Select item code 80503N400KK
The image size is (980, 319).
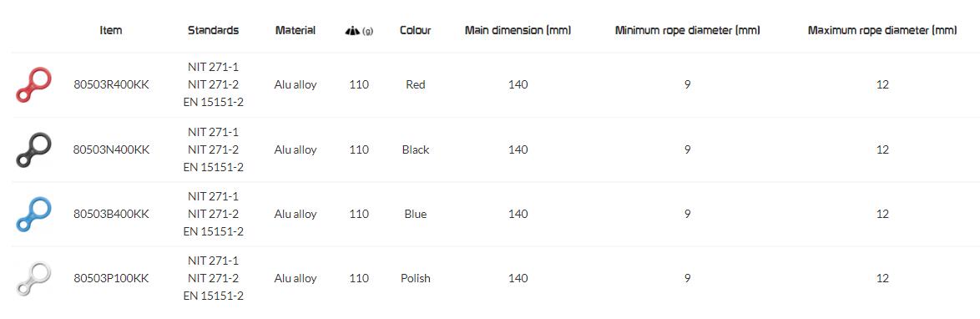[111, 149]
